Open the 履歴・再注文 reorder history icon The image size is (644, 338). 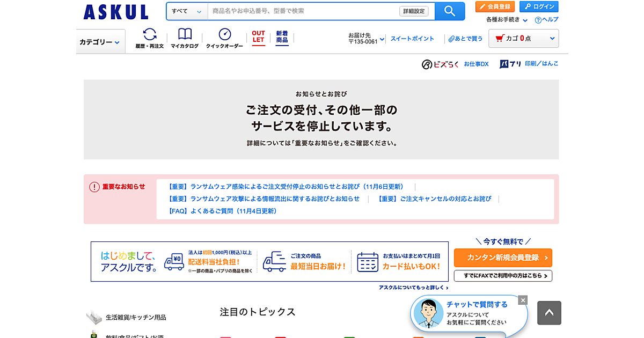click(150, 38)
